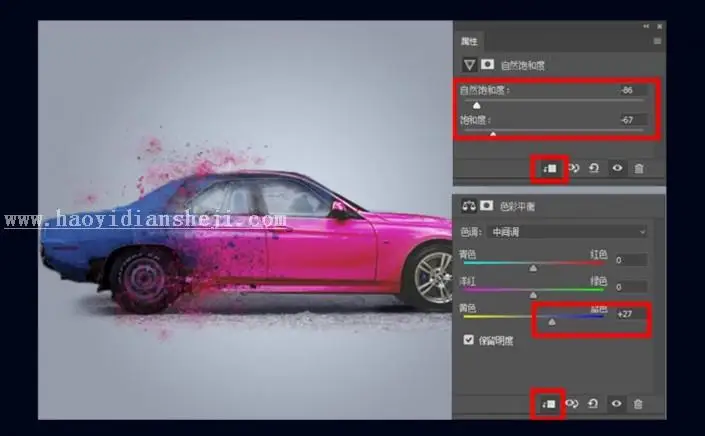Viewport: 705px width, 436px height.
Task: Toggle Vibrance adjustment layer visibility eye
Action: (x=617, y=168)
